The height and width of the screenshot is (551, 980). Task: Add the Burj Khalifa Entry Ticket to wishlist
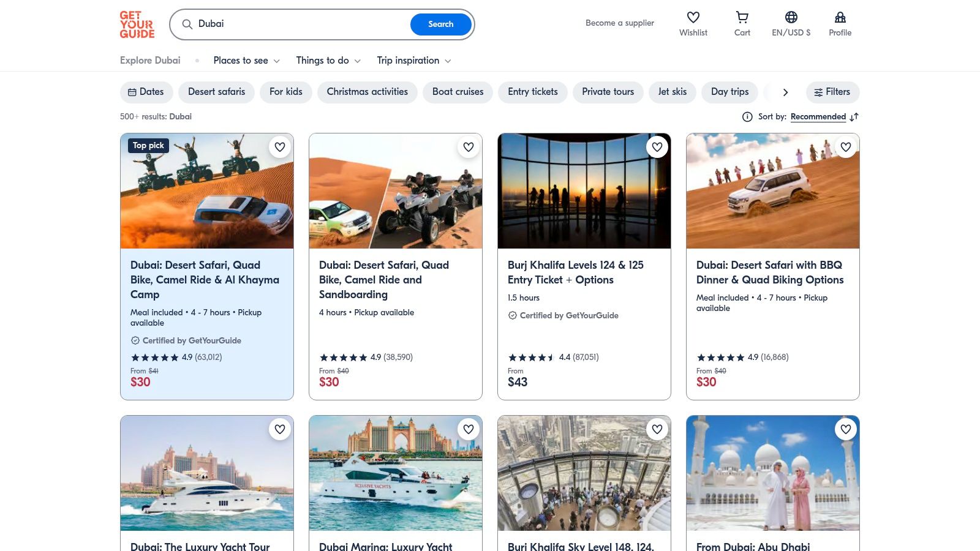tap(657, 147)
